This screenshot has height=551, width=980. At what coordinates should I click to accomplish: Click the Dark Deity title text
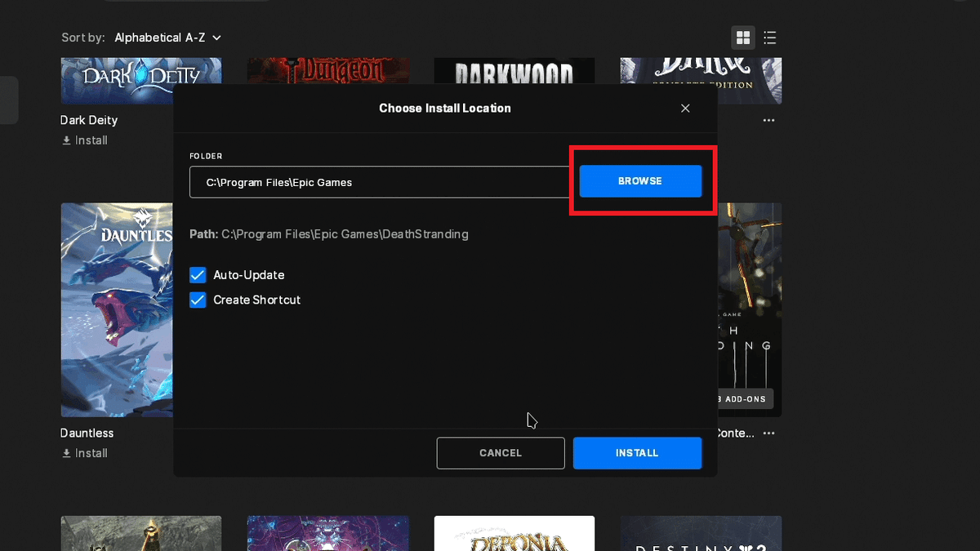coord(89,120)
